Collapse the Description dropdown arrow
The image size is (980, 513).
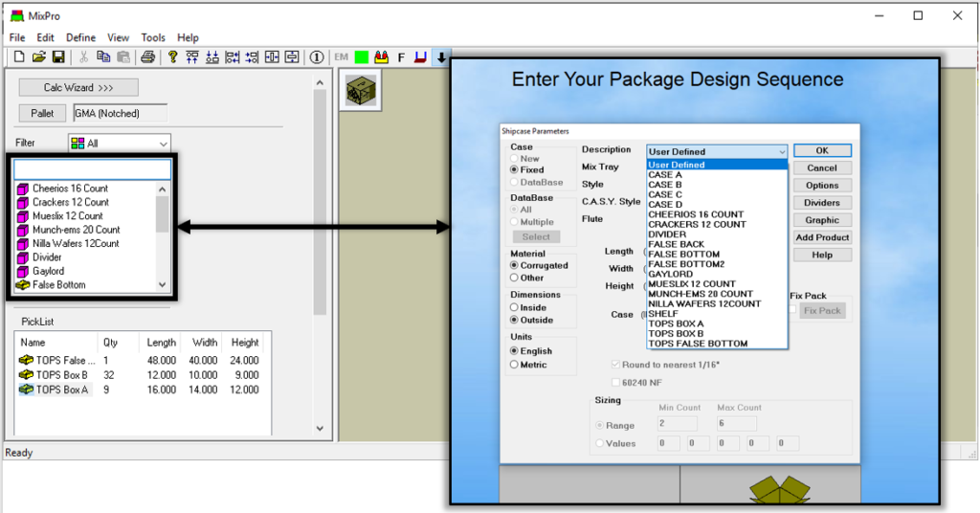pos(781,151)
